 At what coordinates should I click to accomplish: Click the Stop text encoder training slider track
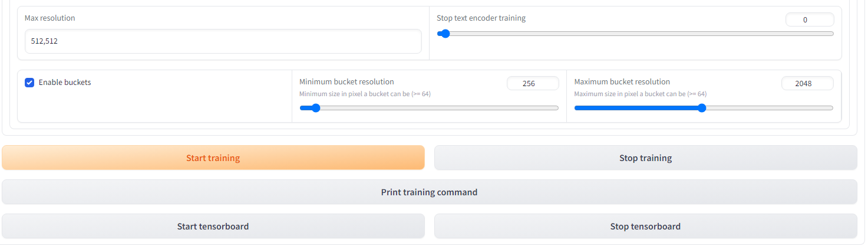pyautogui.click(x=639, y=34)
